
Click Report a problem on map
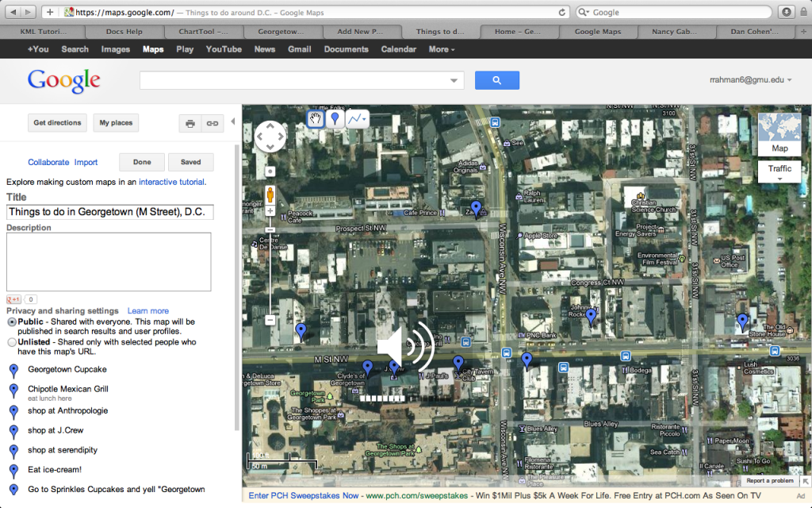click(x=769, y=480)
